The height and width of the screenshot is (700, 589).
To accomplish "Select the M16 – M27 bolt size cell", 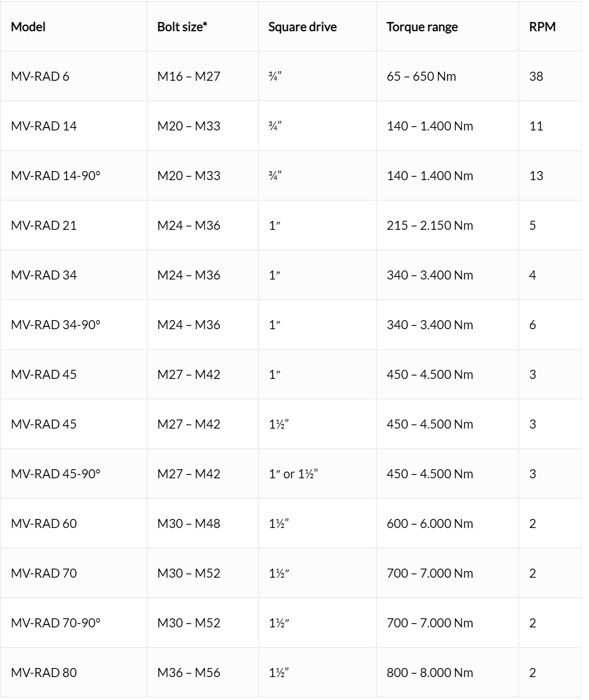I will 203,76.
